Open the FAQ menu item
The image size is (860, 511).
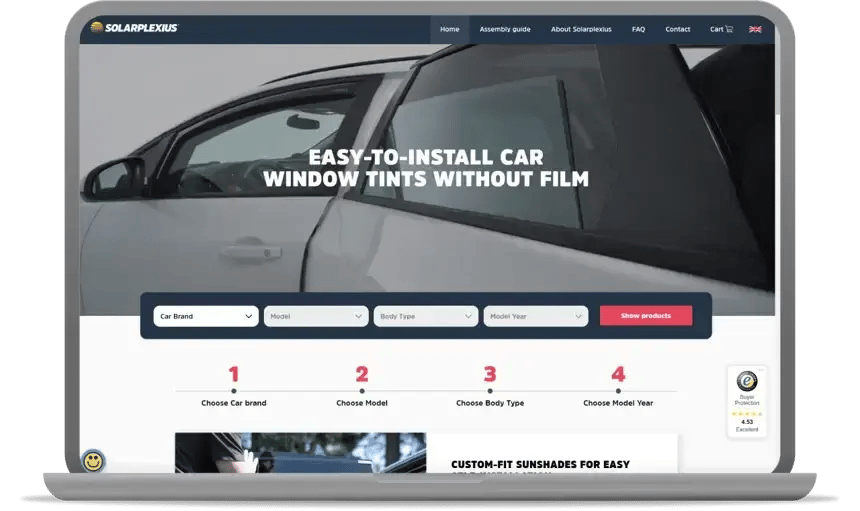(x=638, y=29)
